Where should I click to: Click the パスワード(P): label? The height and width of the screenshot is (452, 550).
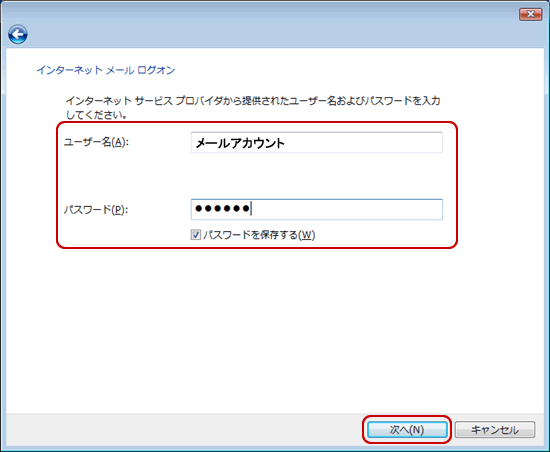tap(96, 210)
